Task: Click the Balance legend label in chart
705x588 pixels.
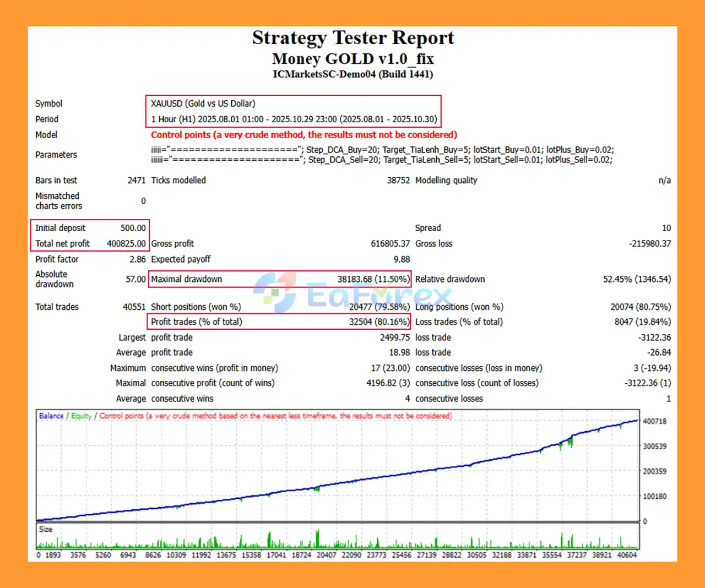Action: coord(51,416)
